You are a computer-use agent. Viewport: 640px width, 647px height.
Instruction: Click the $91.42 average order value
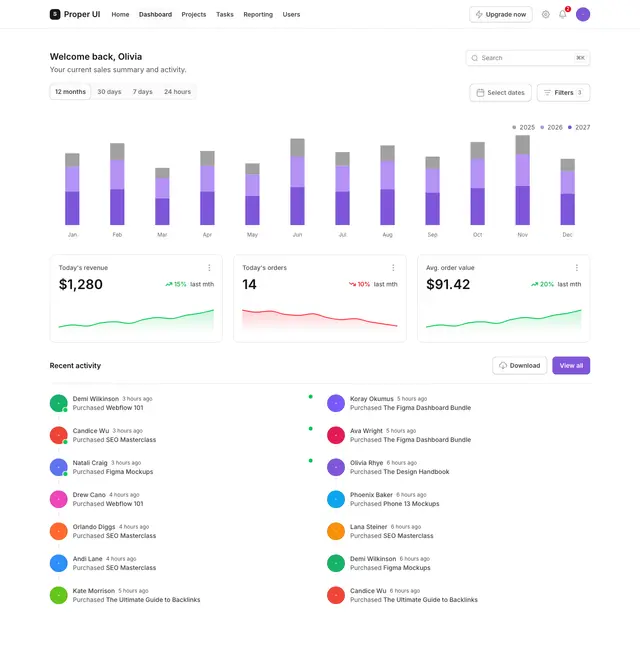[x=448, y=284]
